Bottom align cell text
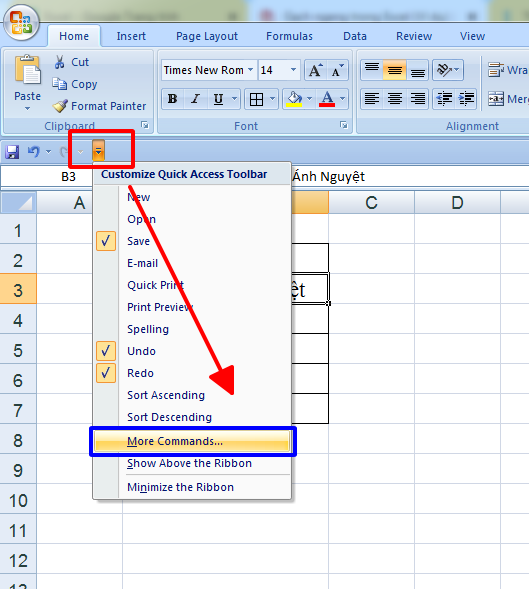The width and height of the screenshot is (529, 589). coord(417,70)
